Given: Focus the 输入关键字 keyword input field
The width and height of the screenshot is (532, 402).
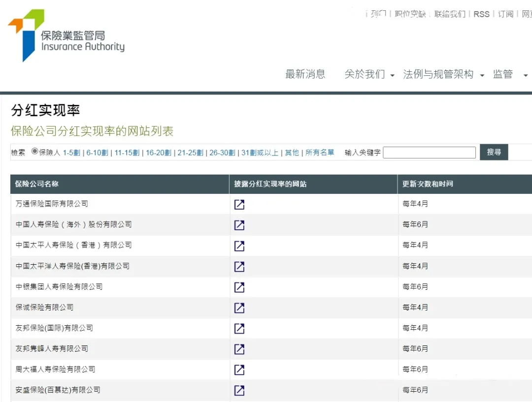Looking at the screenshot, I should pos(429,153).
